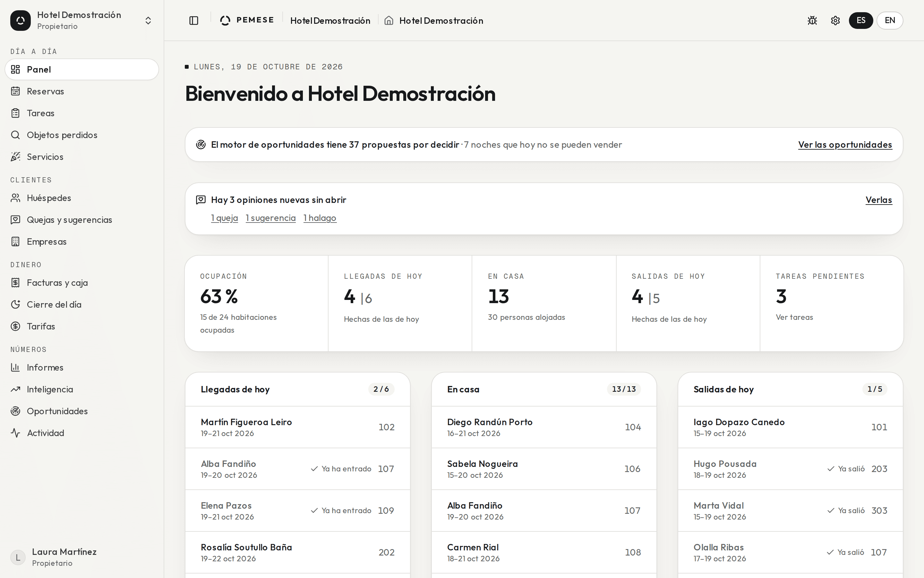Open the bug report icon in the header
The image size is (924, 578).
tap(812, 21)
